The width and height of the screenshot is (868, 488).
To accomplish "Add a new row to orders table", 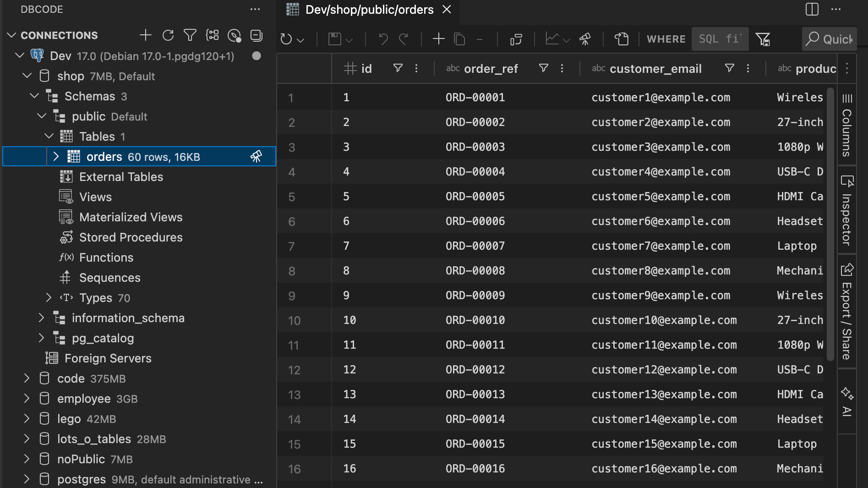I will tap(439, 39).
